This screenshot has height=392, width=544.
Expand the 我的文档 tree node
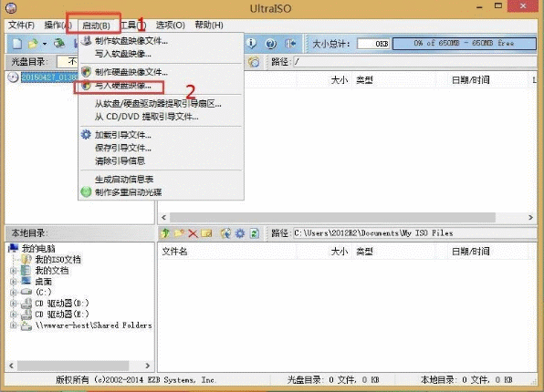click(14, 271)
